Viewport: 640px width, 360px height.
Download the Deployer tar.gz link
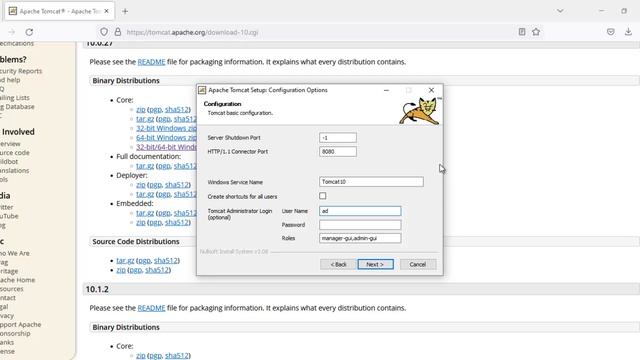click(x=145, y=194)
